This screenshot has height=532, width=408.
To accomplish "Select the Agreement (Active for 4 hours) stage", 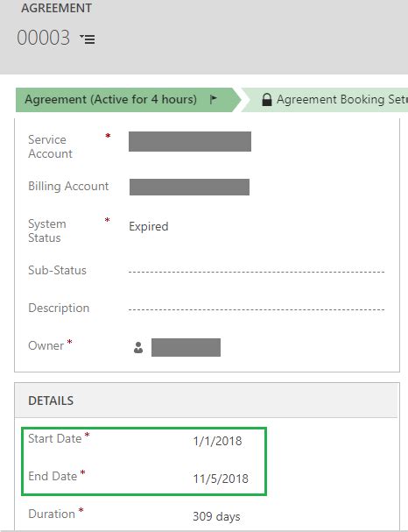I will tap(111, 99).
